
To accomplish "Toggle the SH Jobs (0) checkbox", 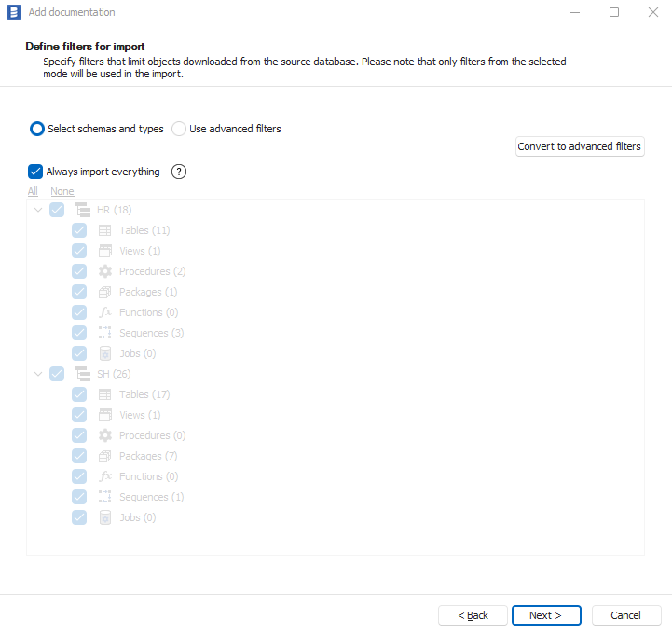I will (x=79, y=517).
